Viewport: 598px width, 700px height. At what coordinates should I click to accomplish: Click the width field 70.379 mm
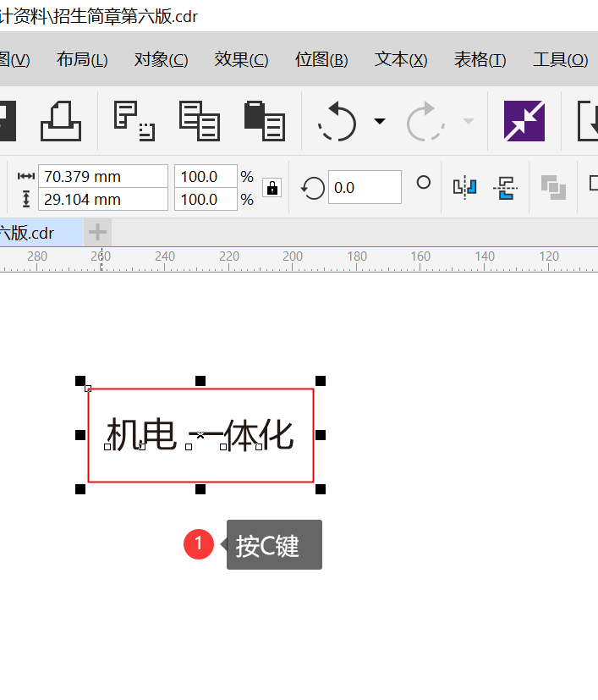point(103,176)
